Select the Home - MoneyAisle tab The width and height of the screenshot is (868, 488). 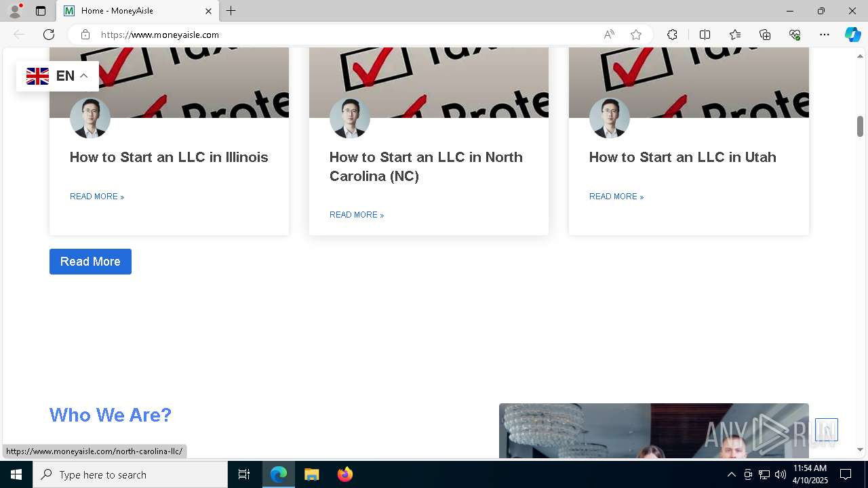[138, 11]
